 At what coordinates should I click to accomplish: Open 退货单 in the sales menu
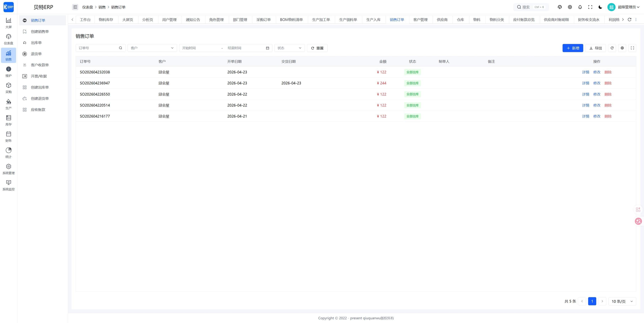click(42, 54)
